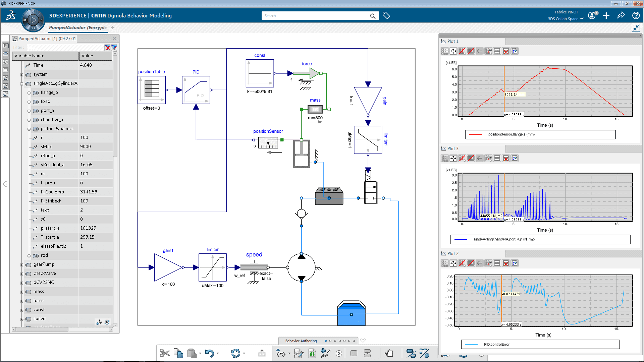Select the third page dot beside Behavior Authoring
Image resolution: width=644 pixels, height=362 pixels.
pos(335,341)
